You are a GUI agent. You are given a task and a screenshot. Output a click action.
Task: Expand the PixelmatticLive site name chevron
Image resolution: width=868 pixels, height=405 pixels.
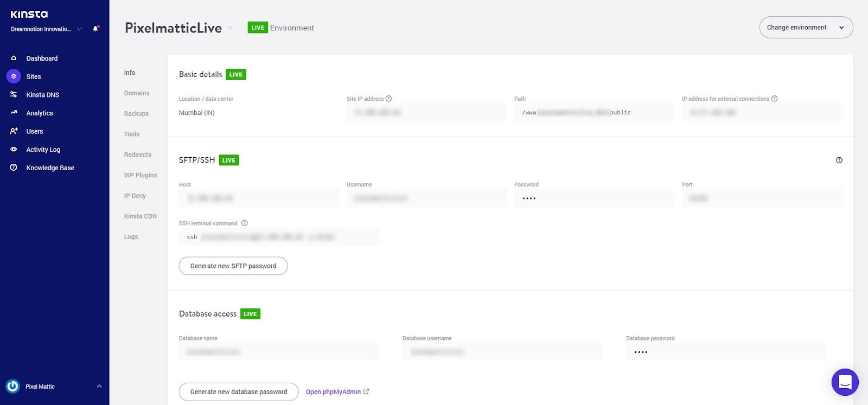pyautogui.click(x=229, y=28)
